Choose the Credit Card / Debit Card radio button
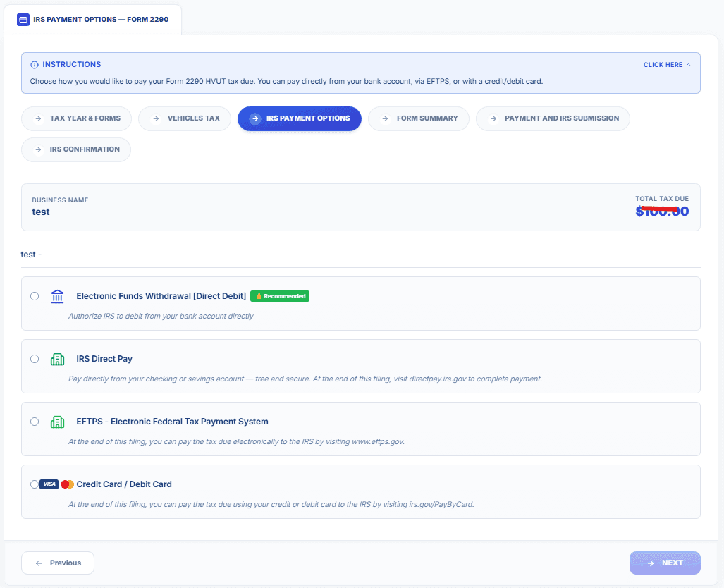 pyautogui.click(x=35, y=484)
